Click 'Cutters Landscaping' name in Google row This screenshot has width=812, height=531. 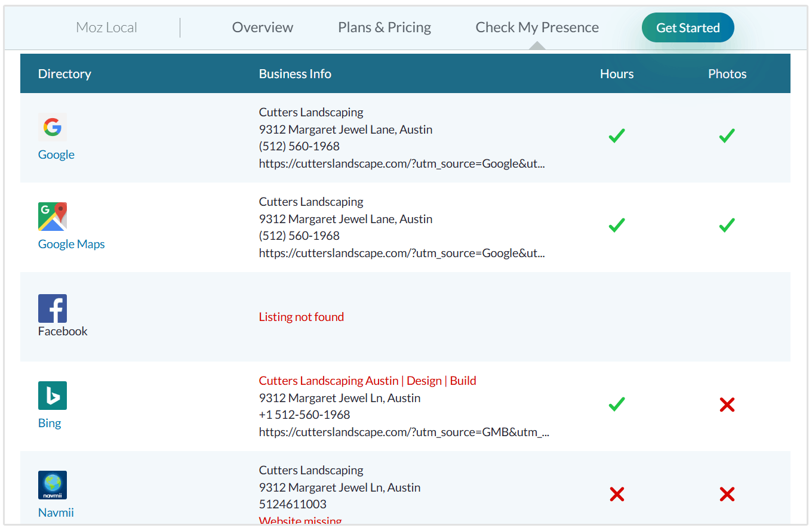[311, 112]
